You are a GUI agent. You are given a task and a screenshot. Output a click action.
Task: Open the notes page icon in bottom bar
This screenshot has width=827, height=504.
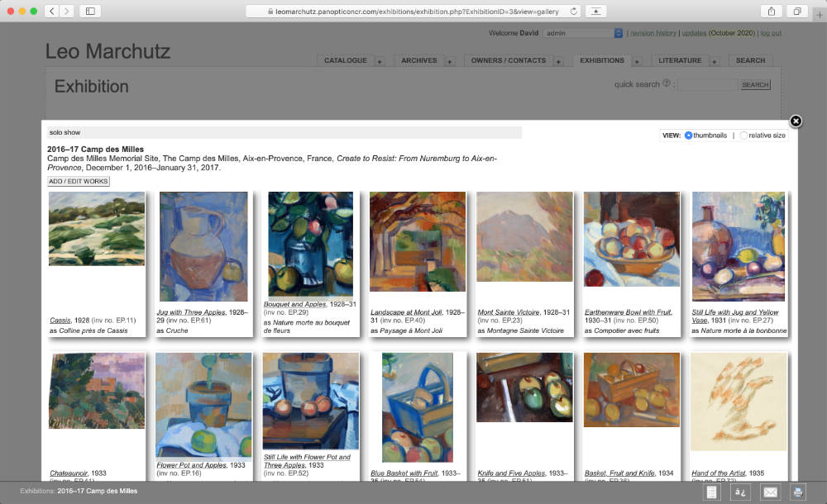[x=711, y=492]
